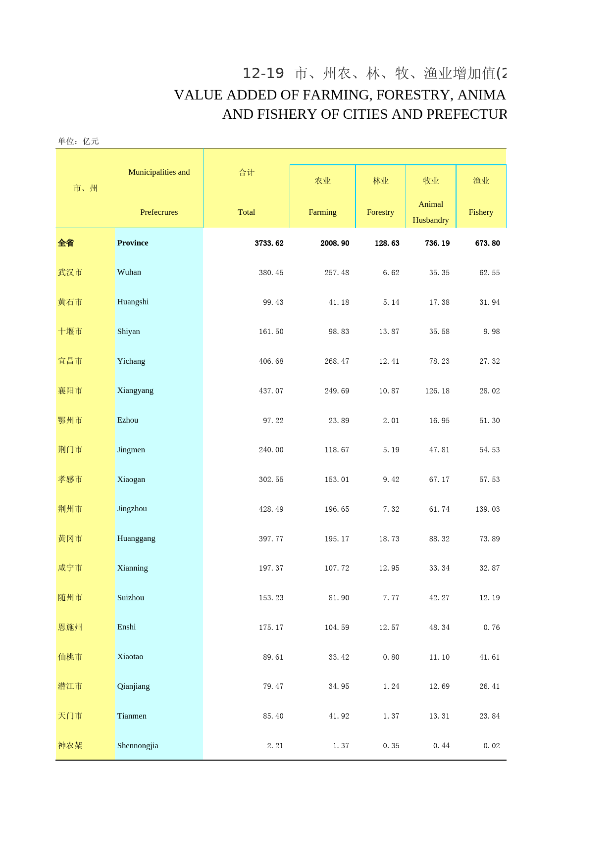This screenshot has width=614, height=868.
Task: Click Wuhan total value 380.45
Action: pyautogui.click(x=271, y=273)
